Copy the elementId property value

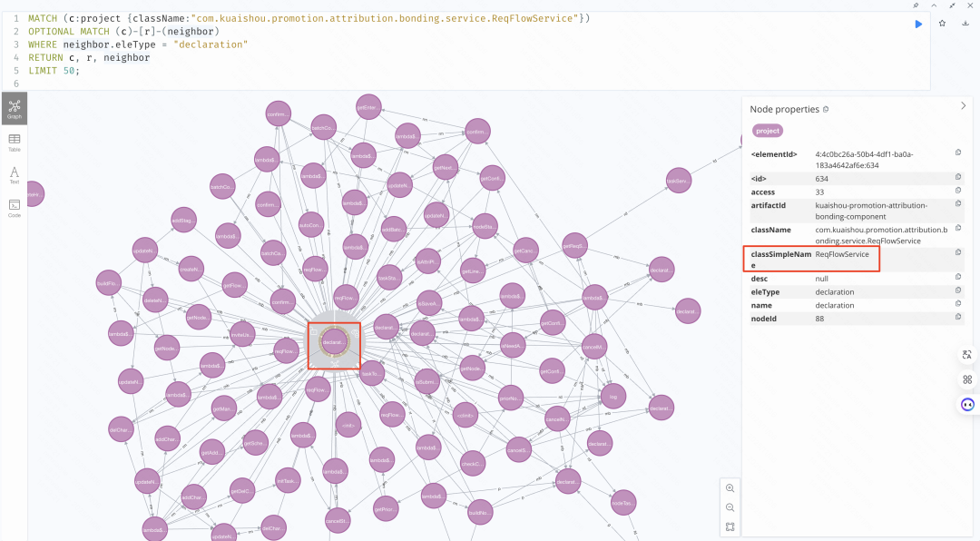click(958, 152)
